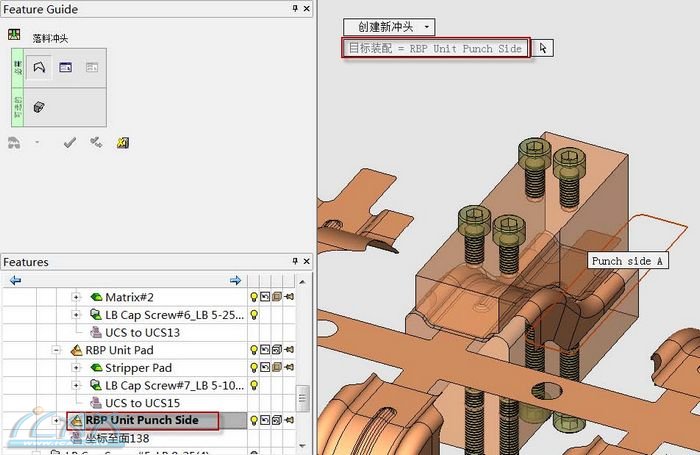Click the pick arrow button beside 目标装配

point(543,47)
